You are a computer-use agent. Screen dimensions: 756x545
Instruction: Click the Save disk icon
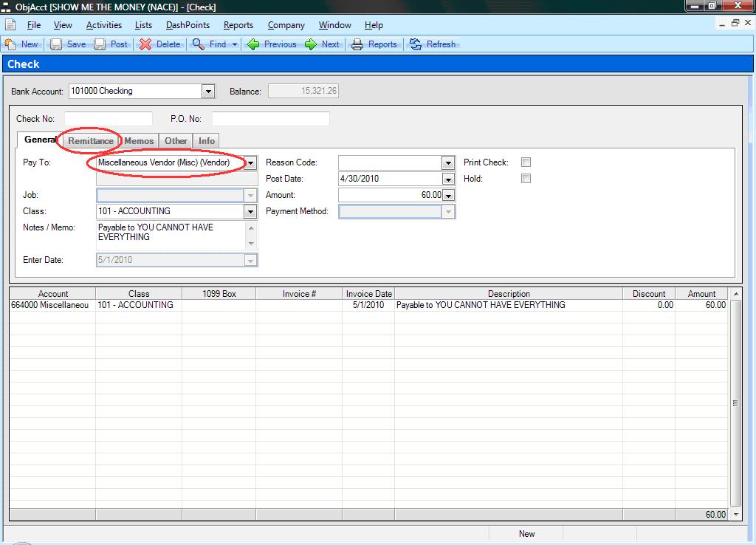56,44
